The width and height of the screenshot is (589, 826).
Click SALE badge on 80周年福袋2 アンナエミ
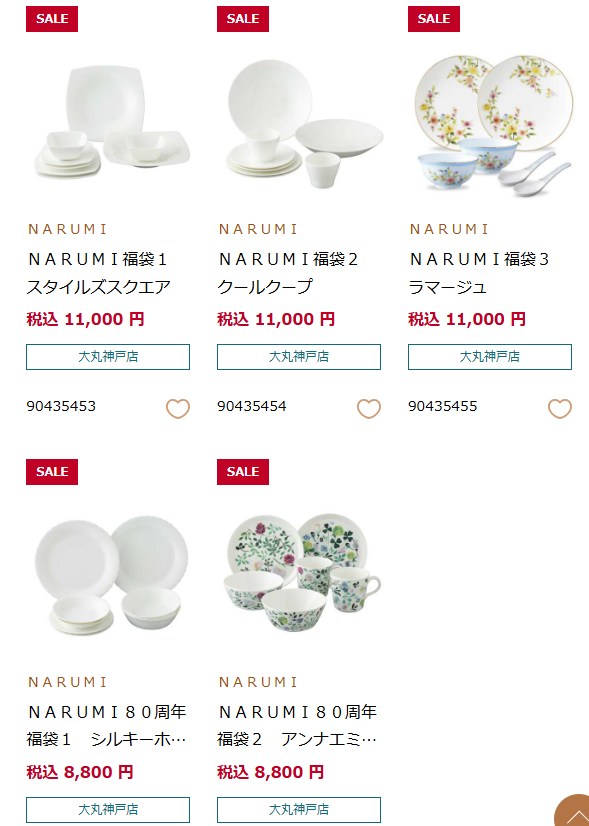click(x=243, y=472)
